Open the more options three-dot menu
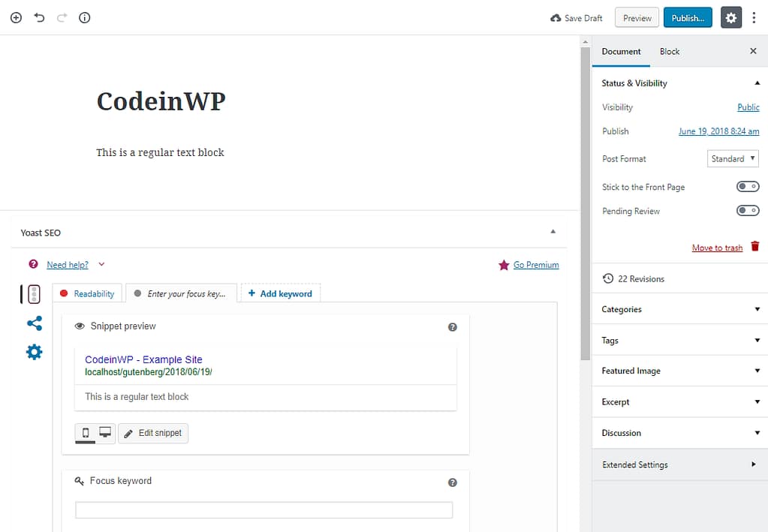 (x=754, y=17)
